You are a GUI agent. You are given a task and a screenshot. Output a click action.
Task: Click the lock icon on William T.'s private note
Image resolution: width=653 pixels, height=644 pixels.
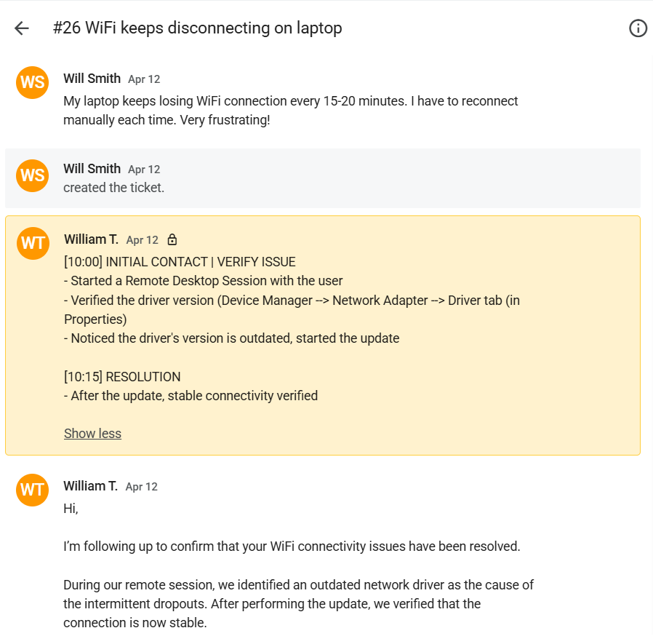pyautogui.click(x=172, y=239)
